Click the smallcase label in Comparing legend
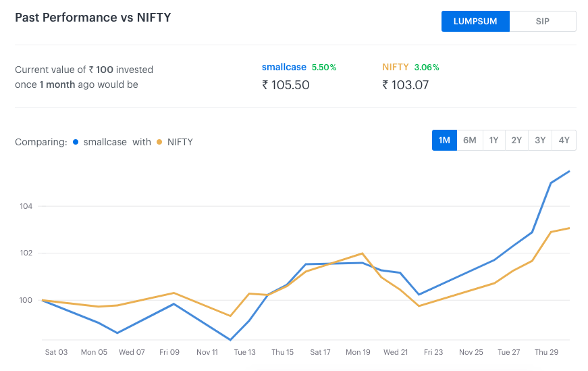Image resolution: width=588 pixels, height=371 pixels. click(105, 142)
